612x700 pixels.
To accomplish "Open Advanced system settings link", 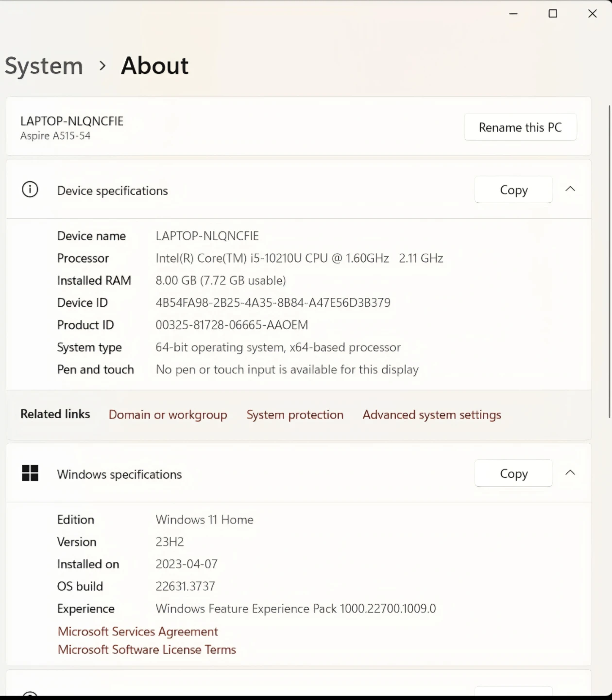I will [x=432, y=415].
